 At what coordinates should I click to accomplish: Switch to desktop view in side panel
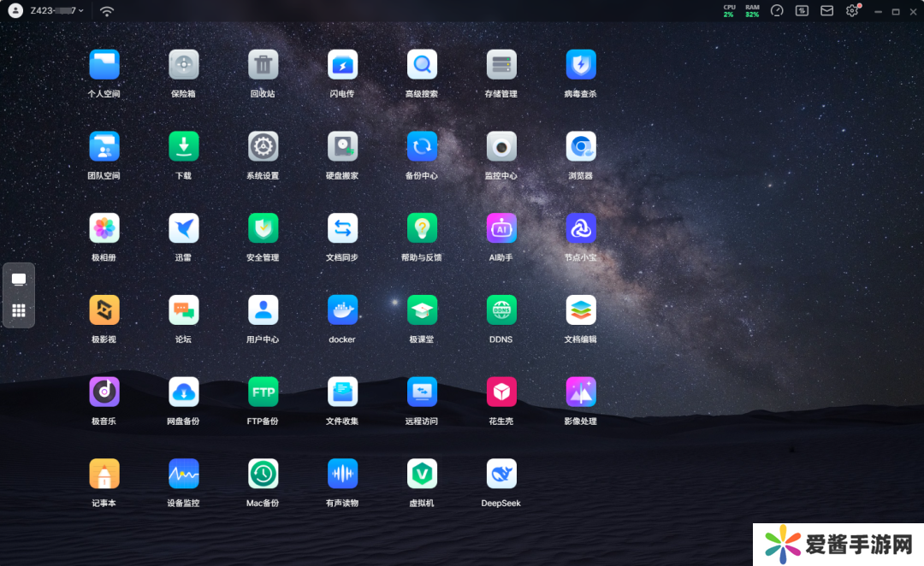pyautogui.click(x=19, y=280)
